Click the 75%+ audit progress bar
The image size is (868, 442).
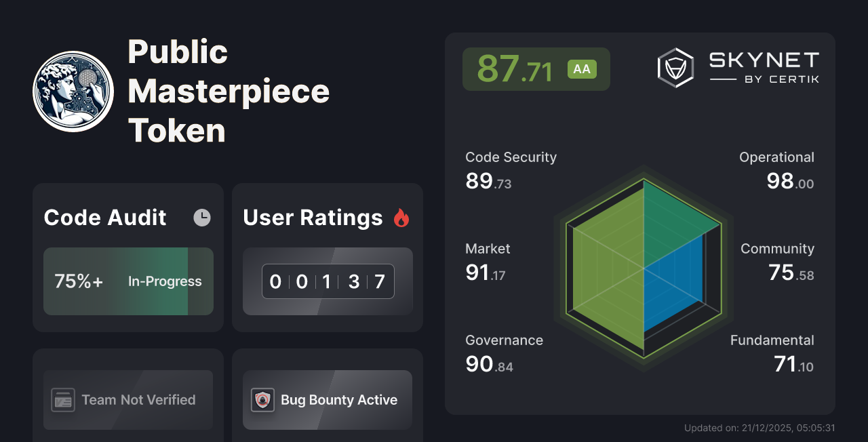point(127,281)
